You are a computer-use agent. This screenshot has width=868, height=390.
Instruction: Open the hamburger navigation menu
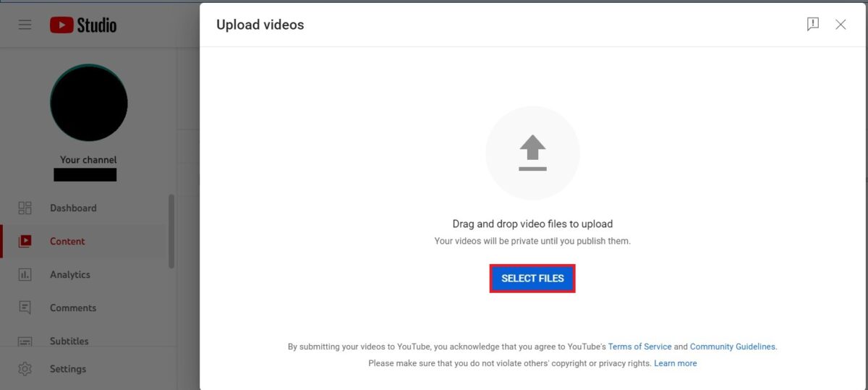[25, 25]
